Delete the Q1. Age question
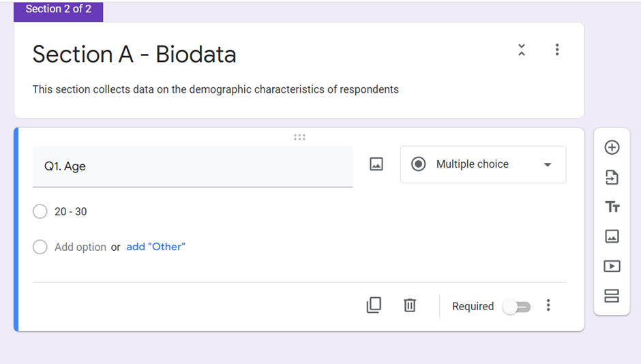The image size is (641, 364). click(410, 305)
